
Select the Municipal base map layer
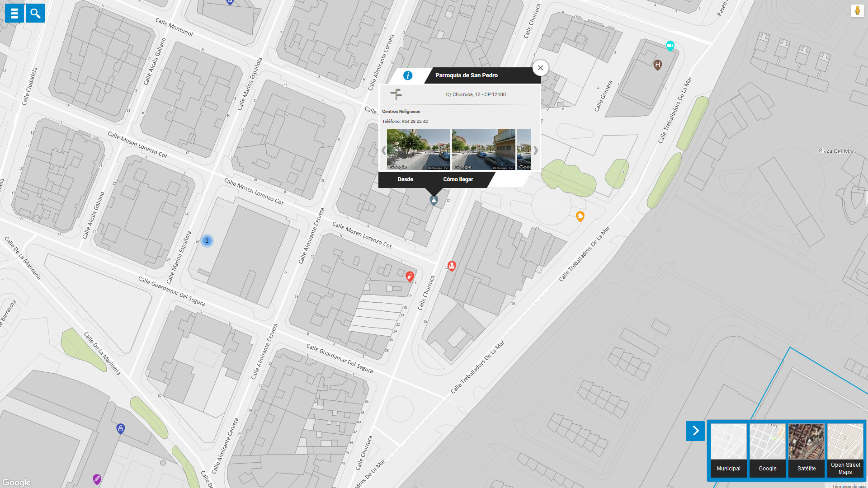729,450
